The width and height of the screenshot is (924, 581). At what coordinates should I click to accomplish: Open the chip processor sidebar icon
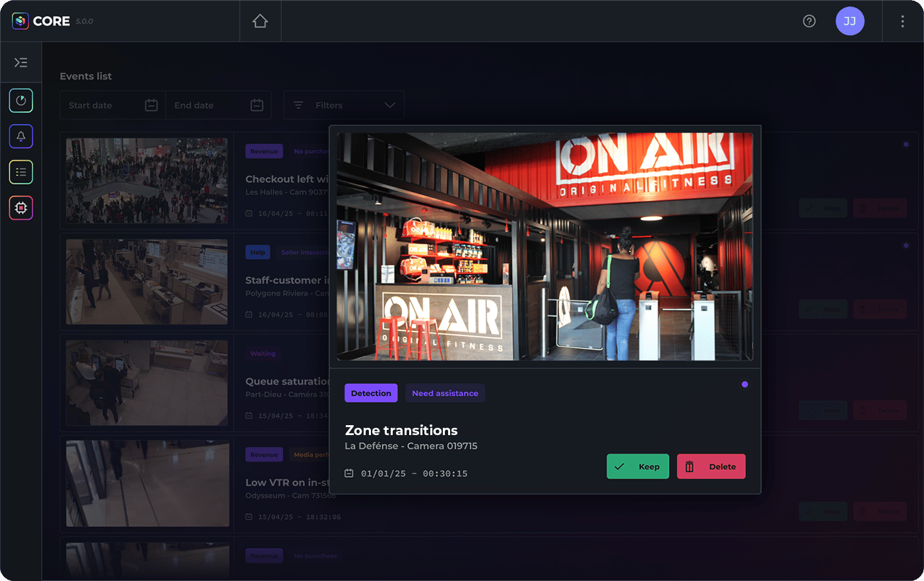(x=21, y=208)
